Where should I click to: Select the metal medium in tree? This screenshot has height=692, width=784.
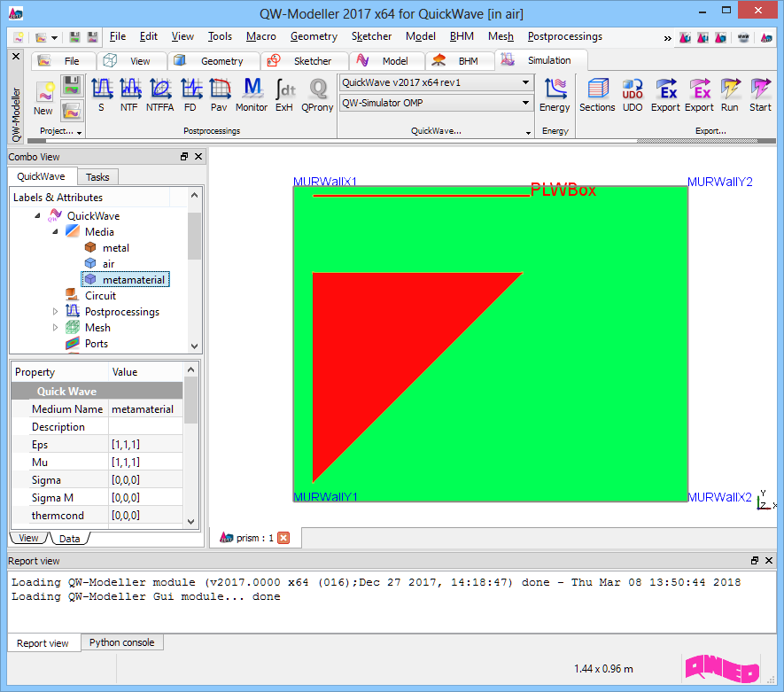(115, 248)
